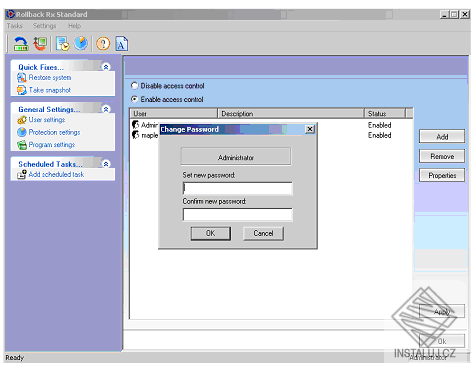Focus the Confirm new password field
This screenshot has width=475, height=380.
pos(238,215)
